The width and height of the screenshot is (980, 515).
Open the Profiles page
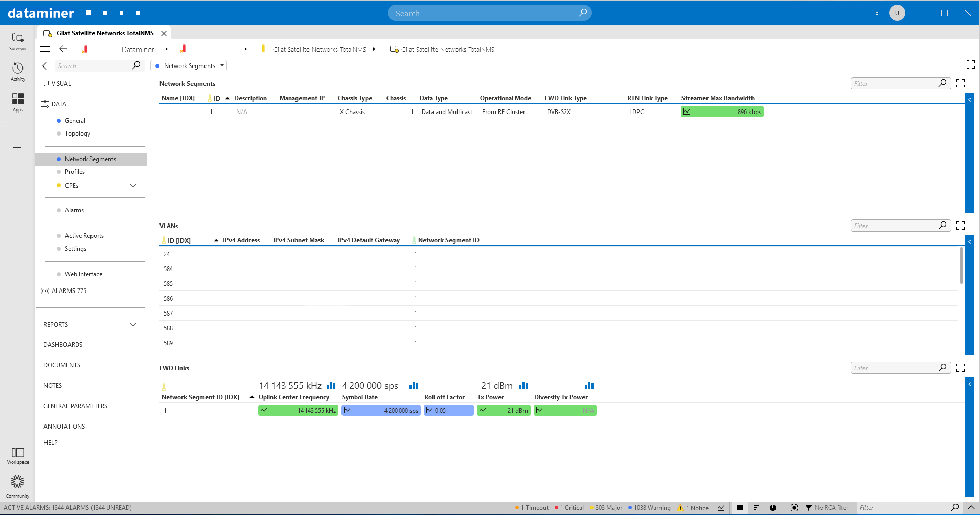coord(75,172)
